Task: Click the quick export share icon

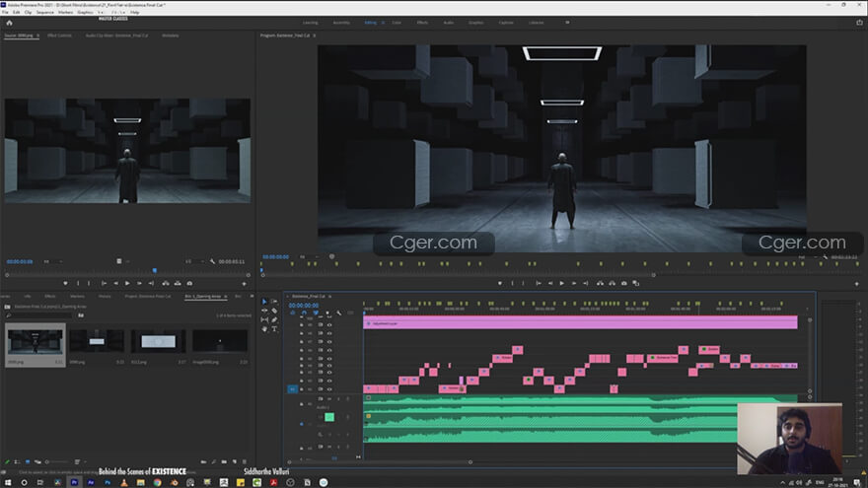Action: tap(860, 23)
